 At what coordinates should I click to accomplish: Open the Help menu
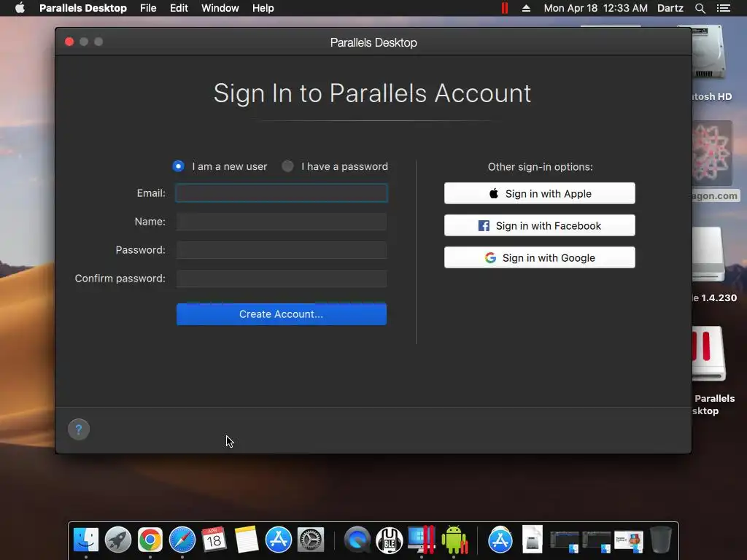pos(263,8)
